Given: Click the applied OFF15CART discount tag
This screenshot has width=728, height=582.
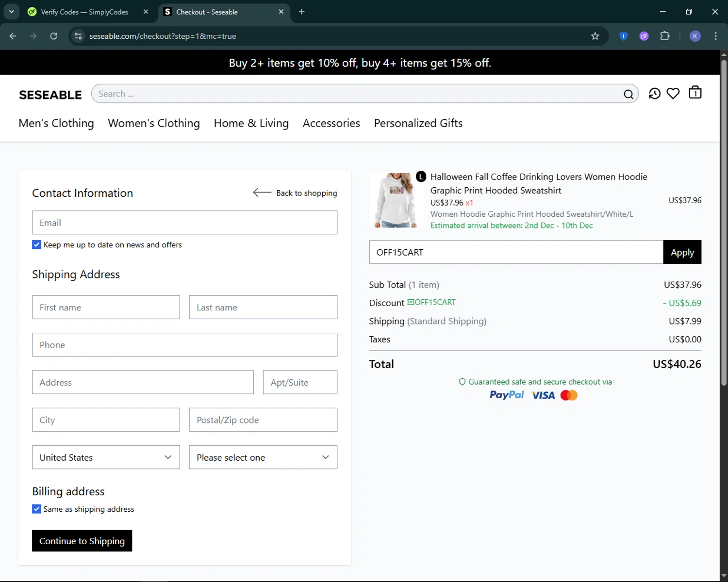Looking at the screenshot, I should (x=431, y=302).
